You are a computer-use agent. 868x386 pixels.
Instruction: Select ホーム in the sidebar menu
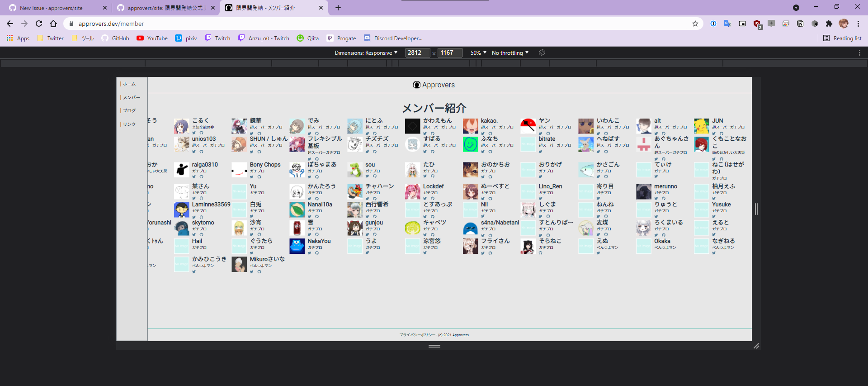[129, 84]
